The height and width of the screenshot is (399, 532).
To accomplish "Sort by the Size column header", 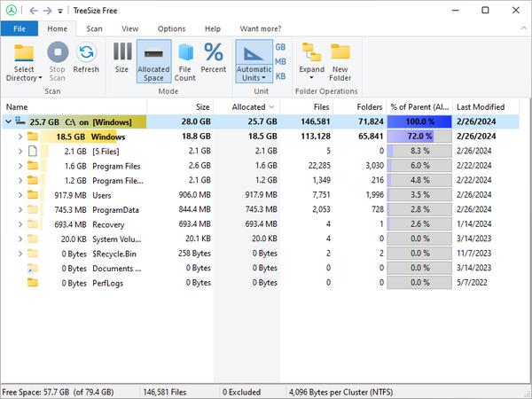I will [180, 107].
